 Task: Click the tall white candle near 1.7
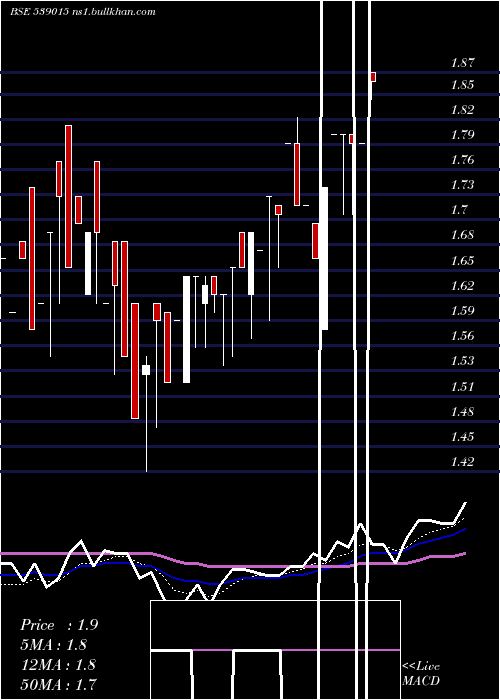(325, 258)
